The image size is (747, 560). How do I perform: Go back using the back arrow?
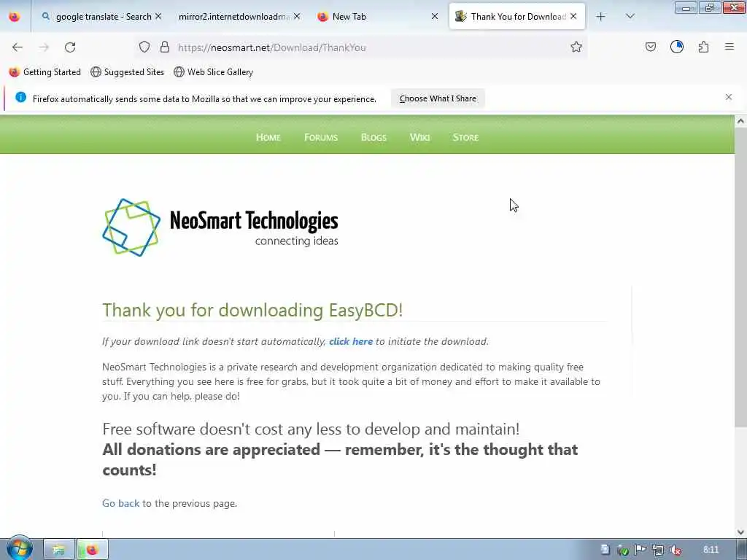tap(18, 47)
